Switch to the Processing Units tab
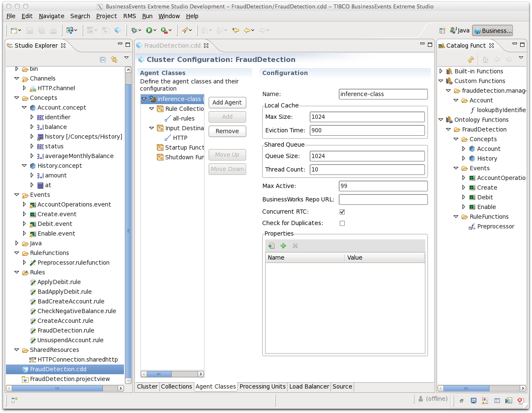 click(x=263, y=386)
